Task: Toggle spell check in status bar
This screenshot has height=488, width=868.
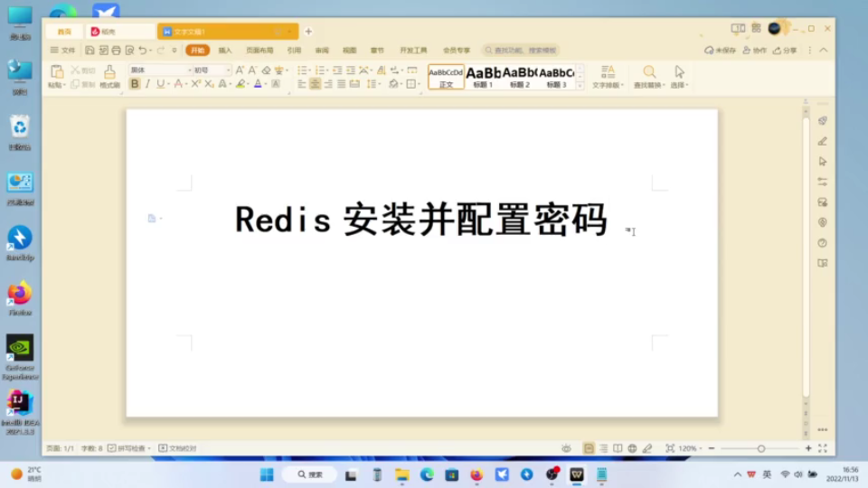Action: pos(129,448)
